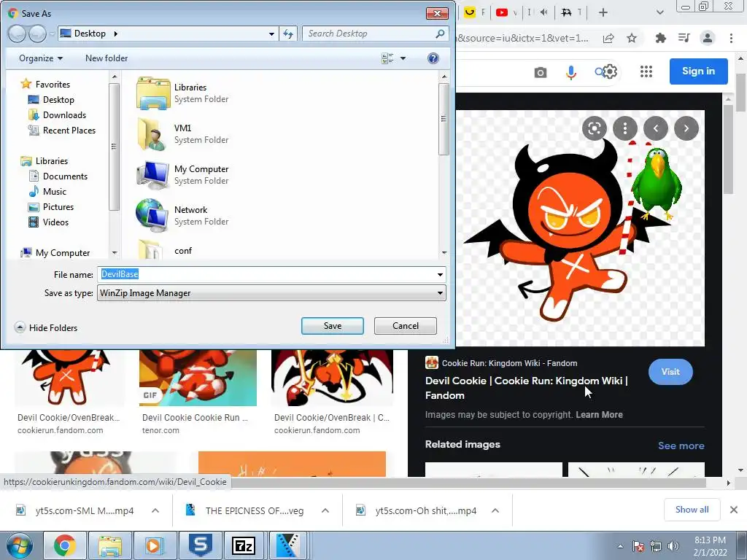Image resolution: width=747 pixels, height=560 pixels.
Task: Select Documents under Libraries
Action: 58,176
